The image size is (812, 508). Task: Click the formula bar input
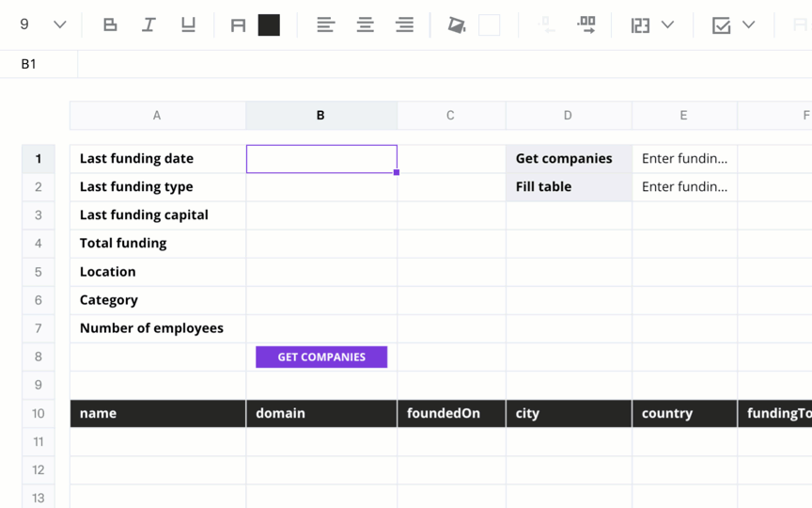click(445, 64)
